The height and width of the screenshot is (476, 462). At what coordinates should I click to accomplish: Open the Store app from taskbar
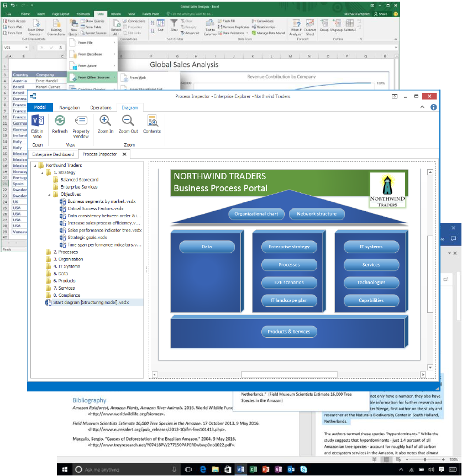tap(228, 469)
